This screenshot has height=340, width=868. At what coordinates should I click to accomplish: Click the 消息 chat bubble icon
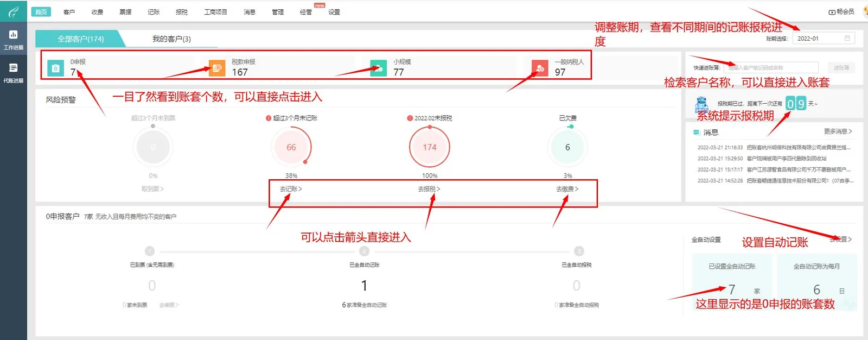[697, 132]
